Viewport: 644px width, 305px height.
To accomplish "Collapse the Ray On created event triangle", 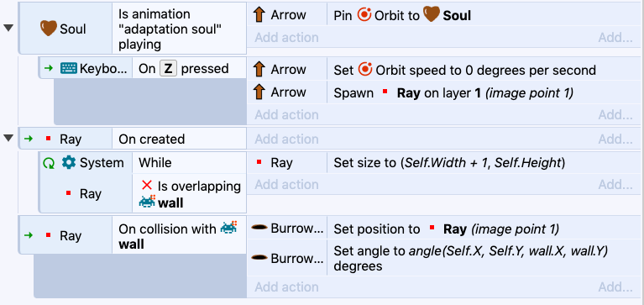I will click(x=8, y=138).
